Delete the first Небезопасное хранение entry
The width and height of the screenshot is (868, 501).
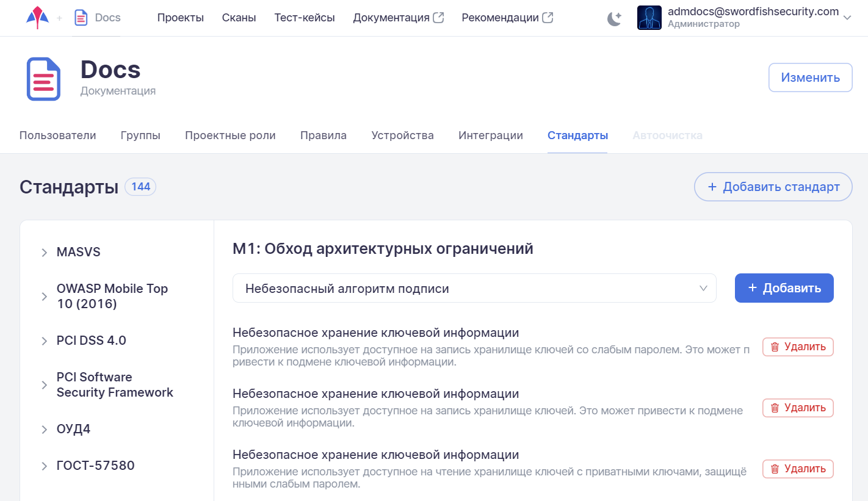[798, 347]
